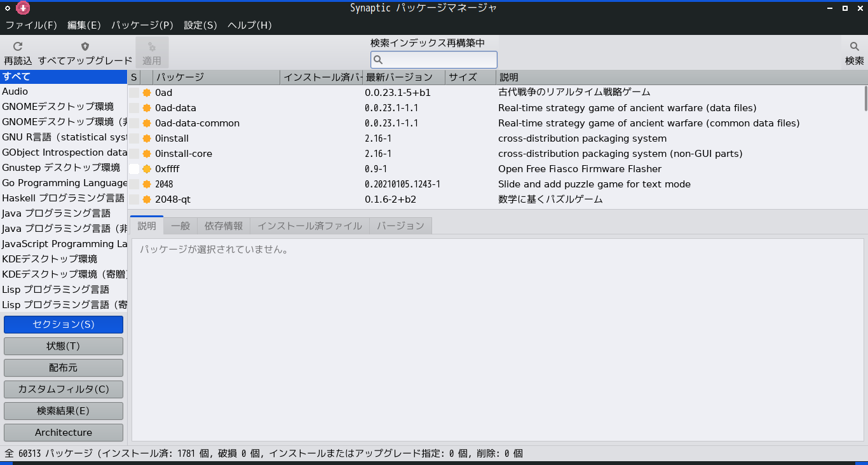Open the ファイル(F) menu
868x465 pixels.
point(31,25)
